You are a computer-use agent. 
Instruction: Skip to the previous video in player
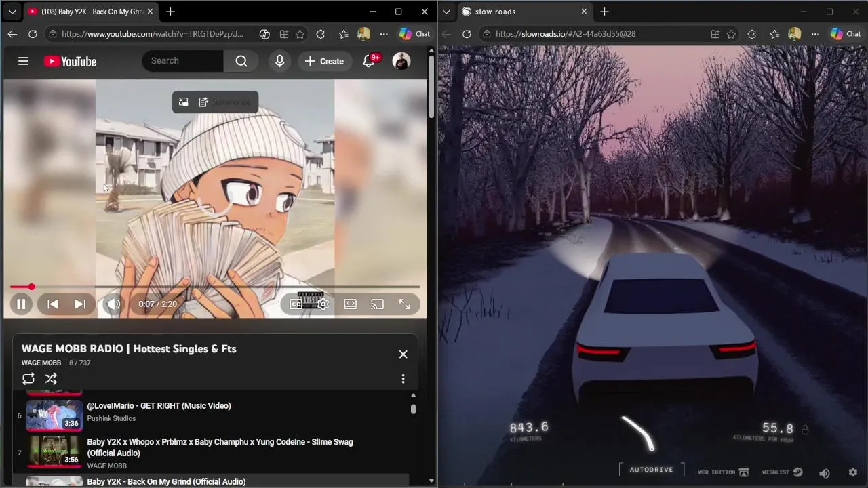coord(53,304)
